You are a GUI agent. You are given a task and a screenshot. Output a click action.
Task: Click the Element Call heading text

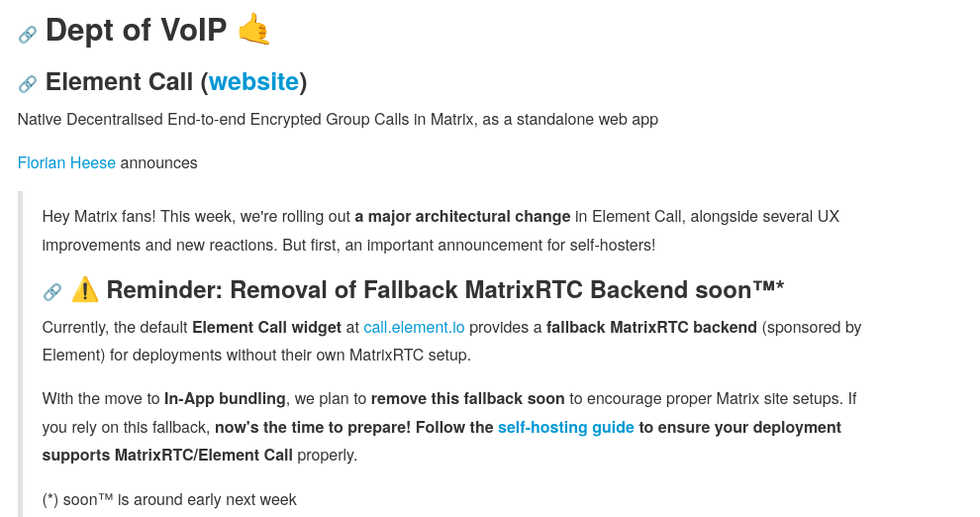[x=121, y=81]
